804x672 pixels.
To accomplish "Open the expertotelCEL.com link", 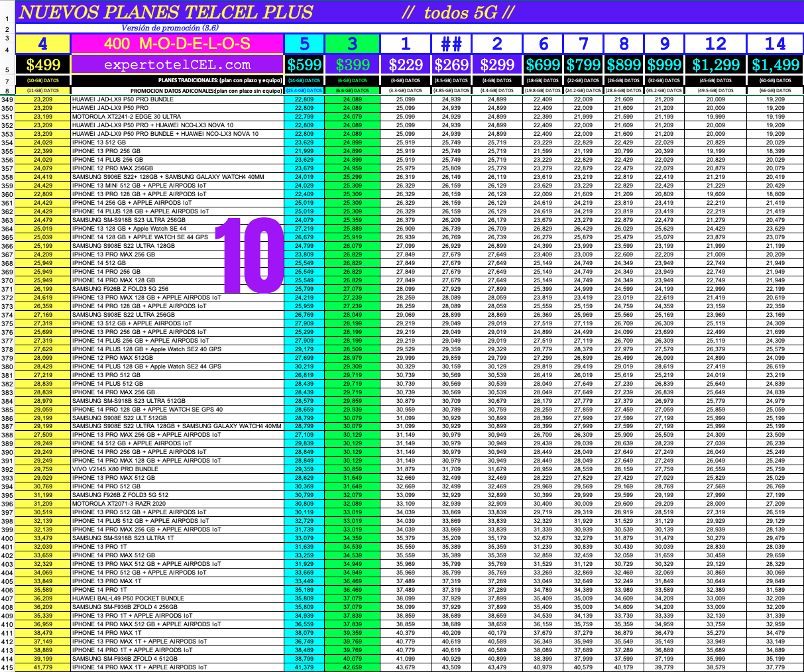I will point(177,64).
